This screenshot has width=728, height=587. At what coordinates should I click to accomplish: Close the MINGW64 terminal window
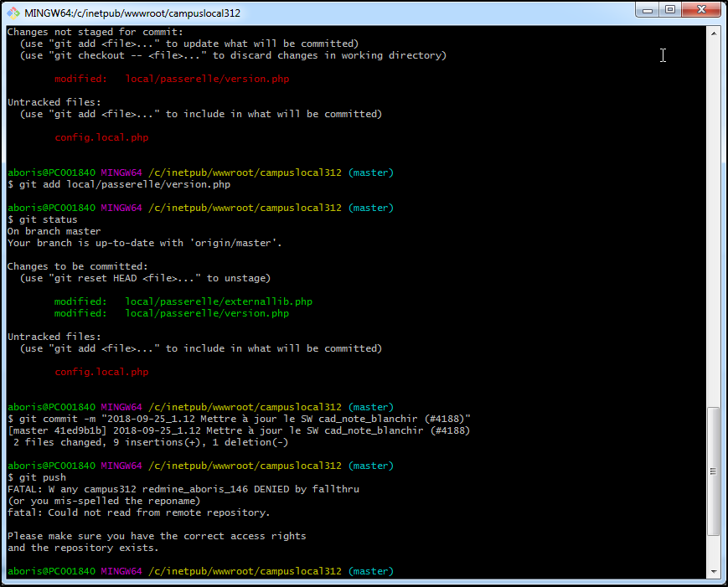point(700,9)
